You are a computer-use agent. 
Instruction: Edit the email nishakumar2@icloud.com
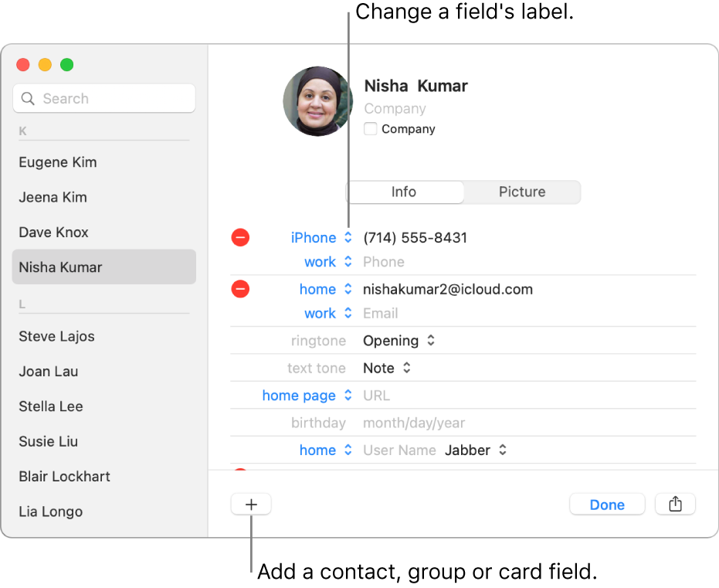[x=448, y=289]
